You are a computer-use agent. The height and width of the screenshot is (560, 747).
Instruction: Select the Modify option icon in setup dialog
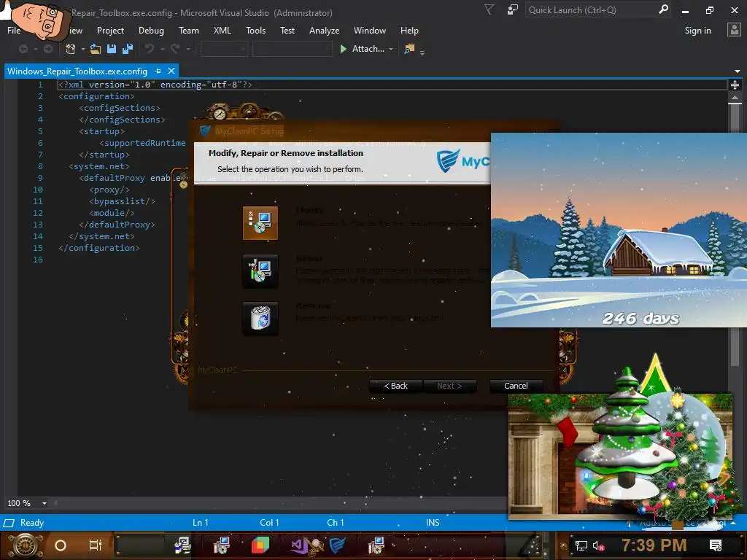tap(260, 223)
